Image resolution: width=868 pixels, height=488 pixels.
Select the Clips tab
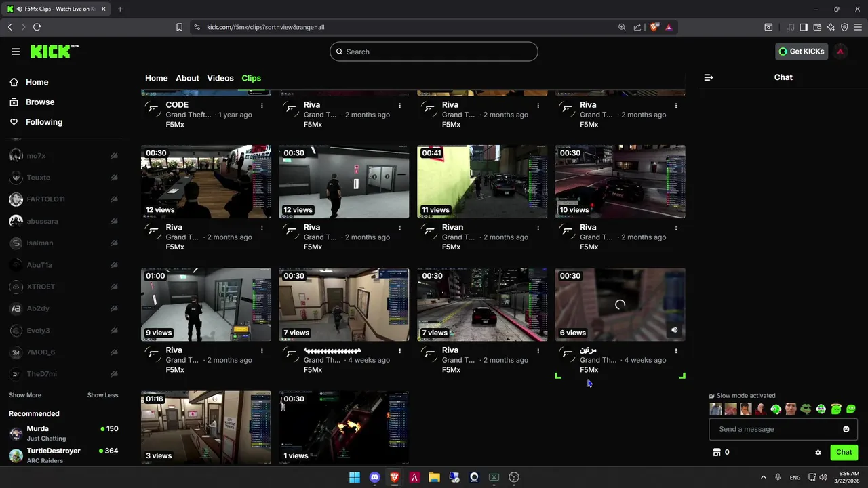pyautogui.click(x=252, y=78)
